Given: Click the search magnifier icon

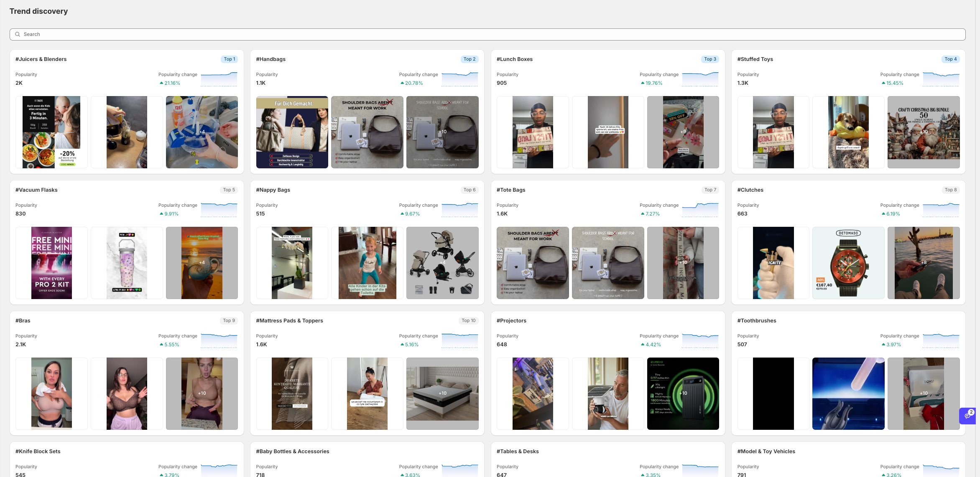Looking at the screenshot, I should click(18, 34).
